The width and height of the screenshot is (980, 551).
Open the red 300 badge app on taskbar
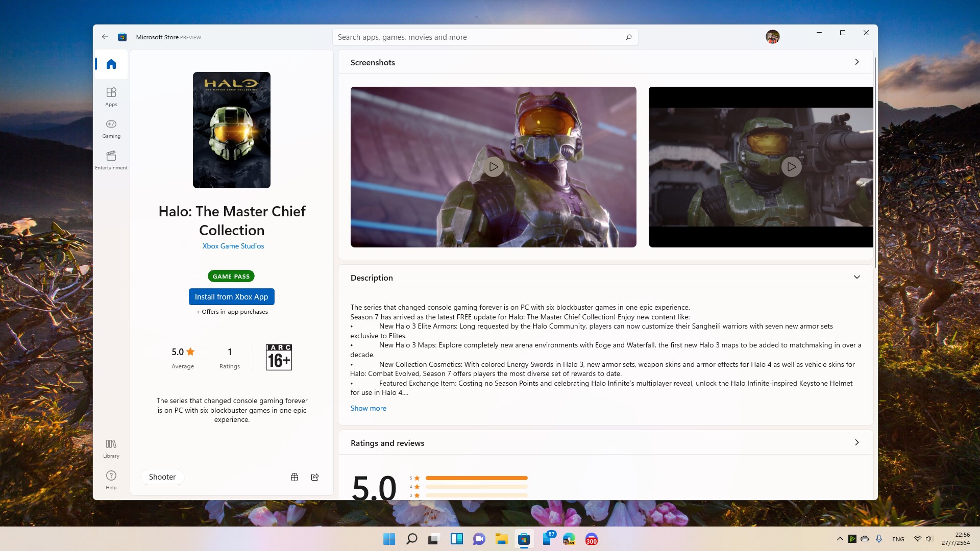[591, 539]
